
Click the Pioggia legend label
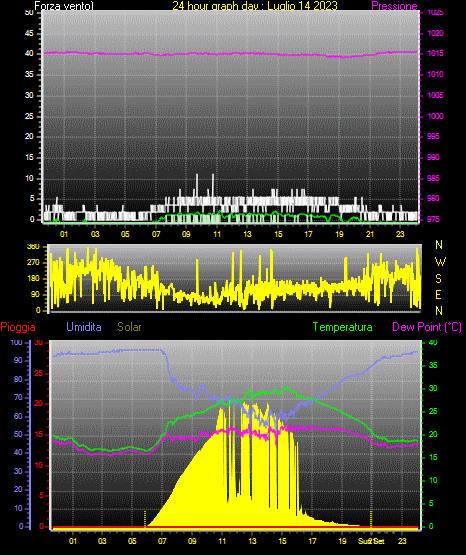click(x=18, y=327)
